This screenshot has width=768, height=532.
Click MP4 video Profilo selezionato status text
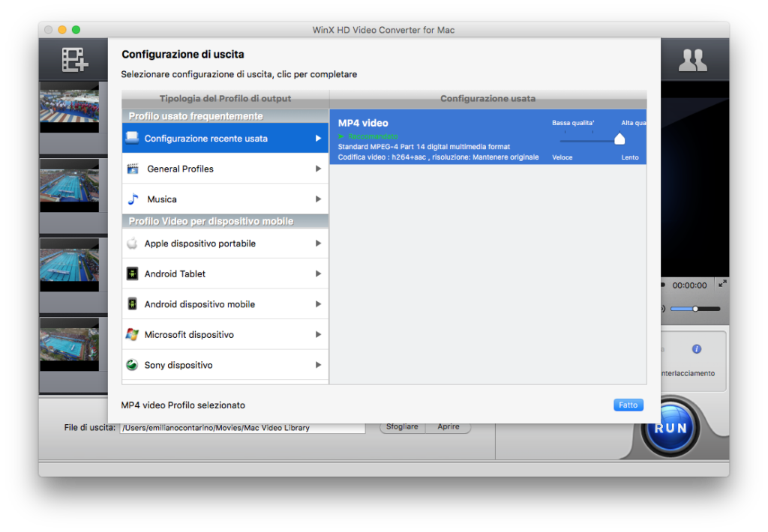coord(183,405)
